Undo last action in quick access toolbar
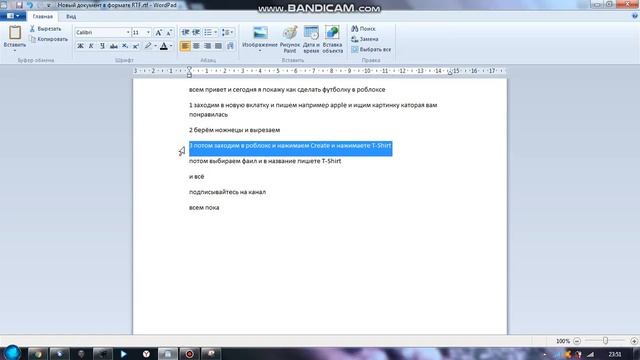 tap(29, 5)
